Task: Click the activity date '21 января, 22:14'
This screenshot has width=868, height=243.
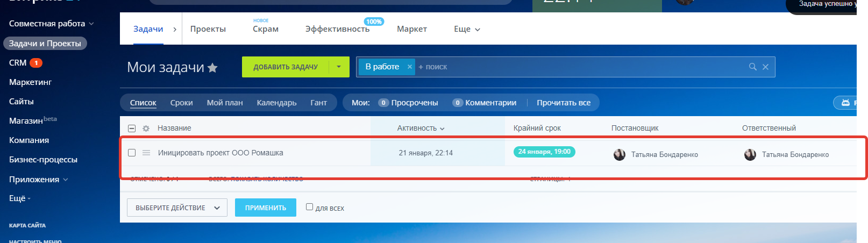Action: tap(426, 153)
